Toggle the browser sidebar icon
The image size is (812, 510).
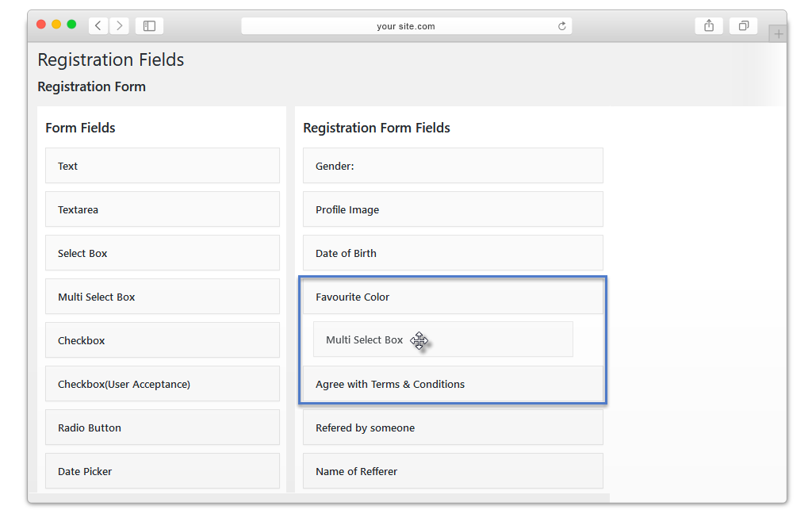tap(149, 25)
